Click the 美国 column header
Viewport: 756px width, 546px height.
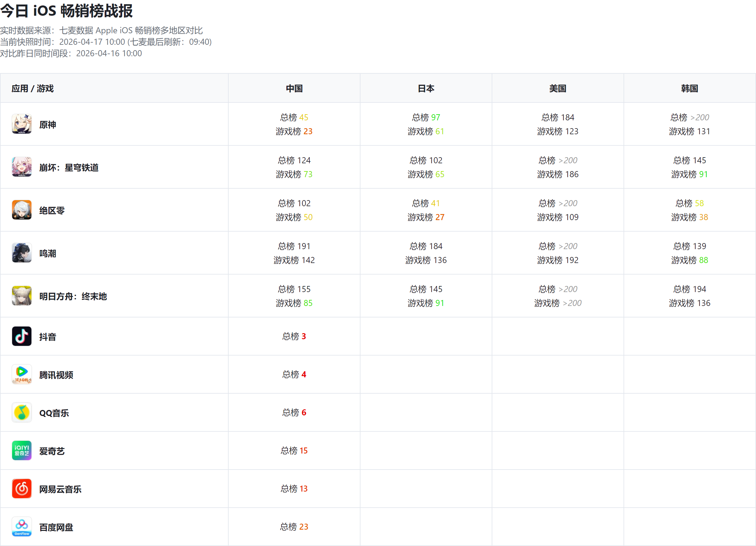558,88
